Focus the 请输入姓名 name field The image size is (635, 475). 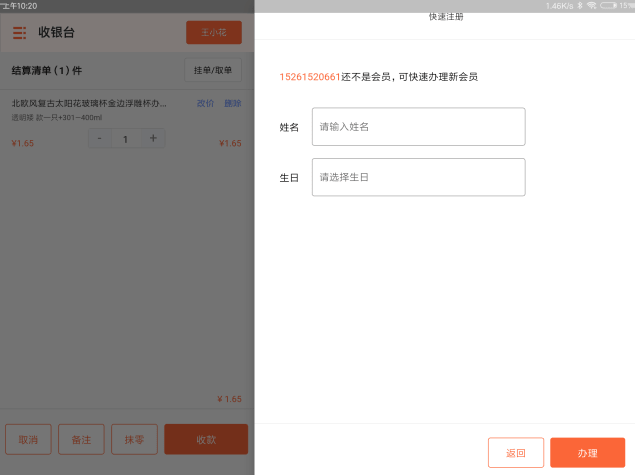[x=419, y=127]
